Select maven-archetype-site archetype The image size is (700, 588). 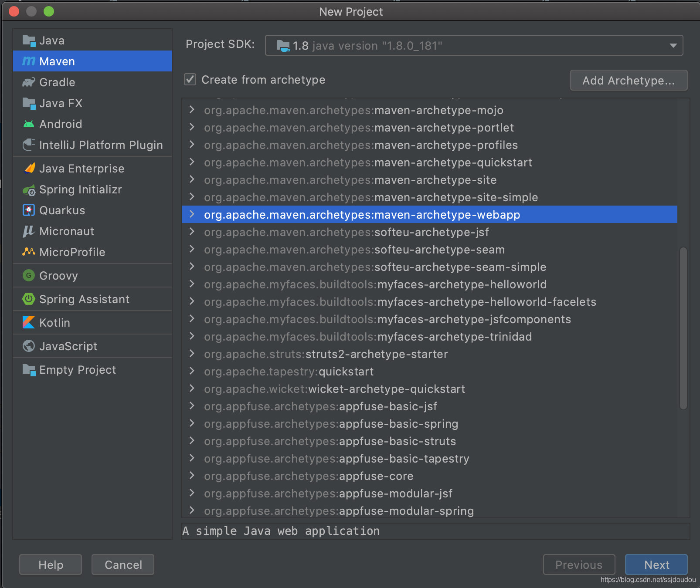(430, 180)
